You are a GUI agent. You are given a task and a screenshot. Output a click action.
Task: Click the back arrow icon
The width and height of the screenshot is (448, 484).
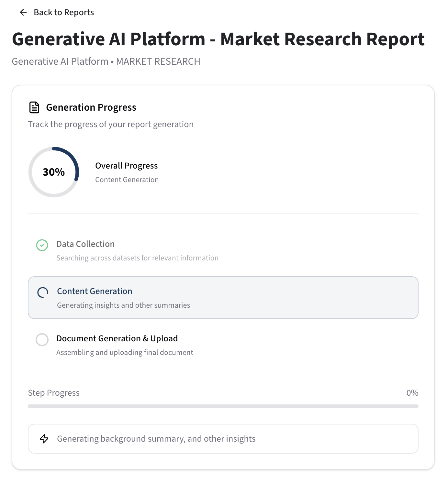click(x=23, y=12)
